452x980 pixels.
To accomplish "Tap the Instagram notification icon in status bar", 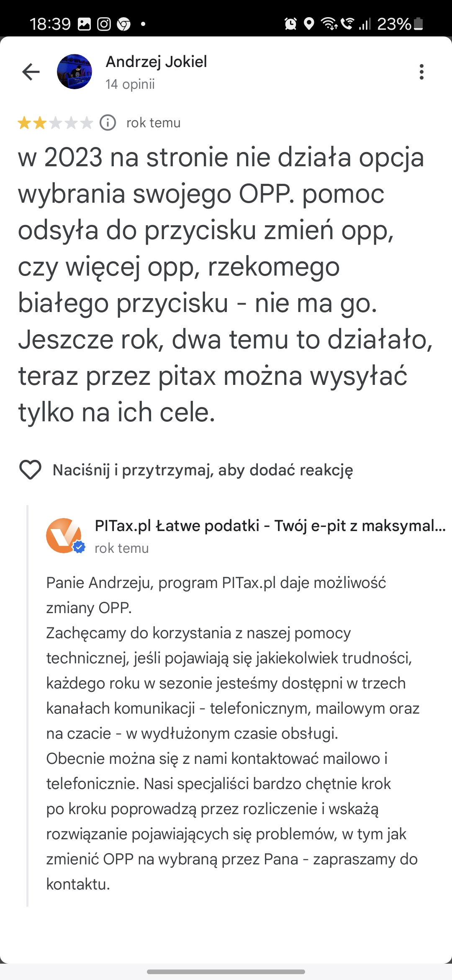I will point(104,24).
